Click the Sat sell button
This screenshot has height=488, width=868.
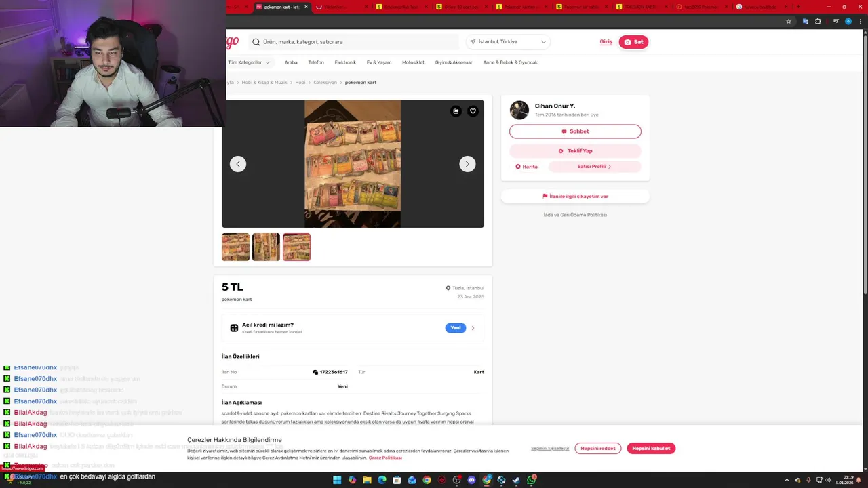(633, 42)
